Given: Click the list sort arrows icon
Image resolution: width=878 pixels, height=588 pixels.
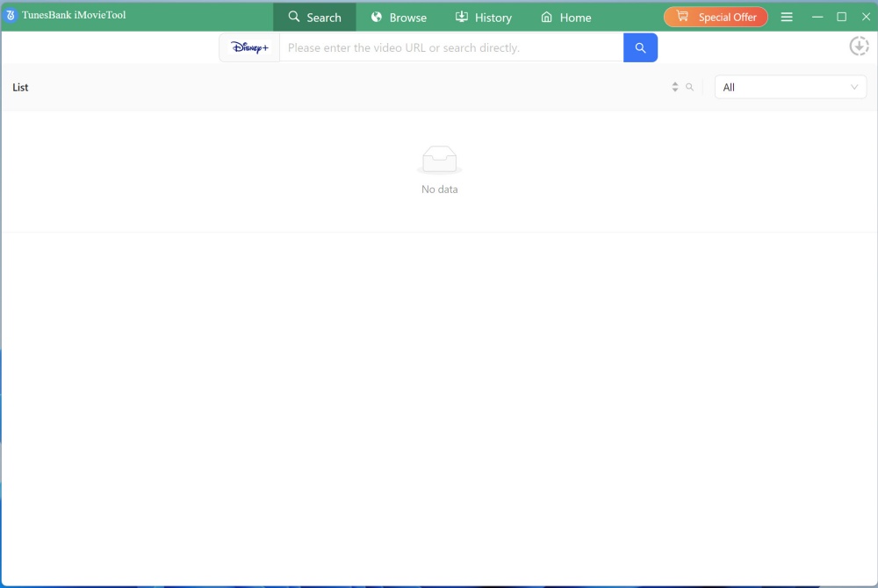Looking at the screenshot, I should click(x=674, y=87).
